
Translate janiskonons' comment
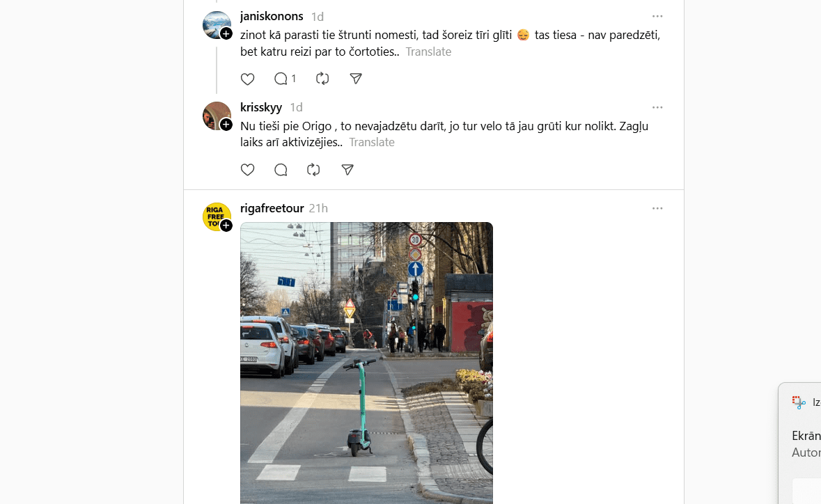pyautogui.click(x=428, y=52)
